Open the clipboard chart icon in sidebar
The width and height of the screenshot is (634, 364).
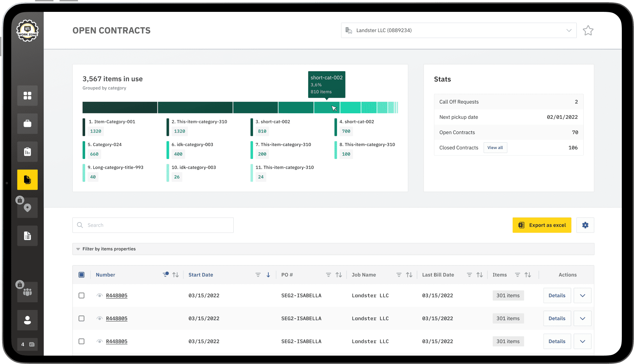tap(27, 152)
